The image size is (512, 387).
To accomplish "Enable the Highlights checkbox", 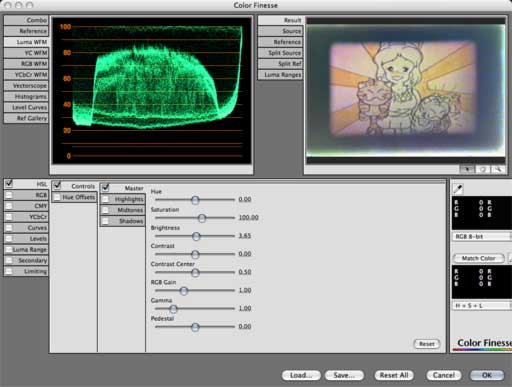I will coord(105,199).
